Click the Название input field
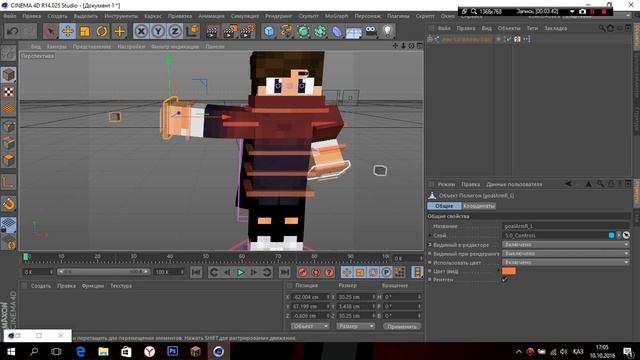The height and width of the screenshot is (360, 640). 566,226
